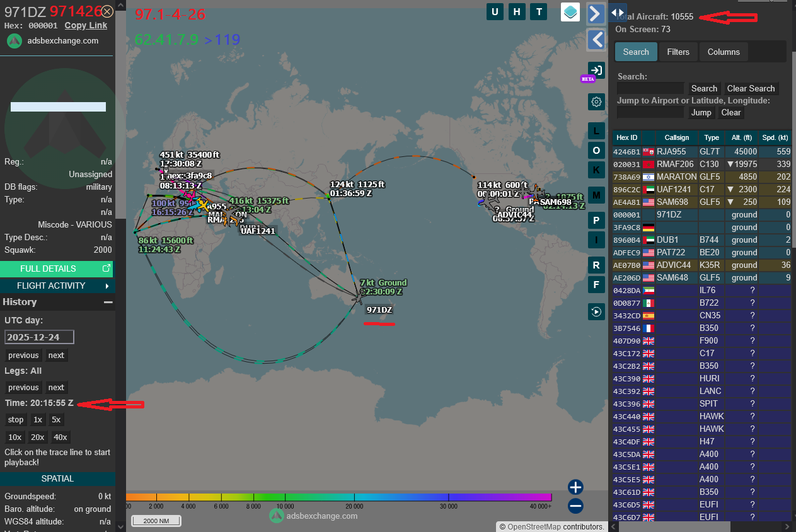796x532 pixels.
Task: Click the settings gear icon on map
Action: coord(596,101)
